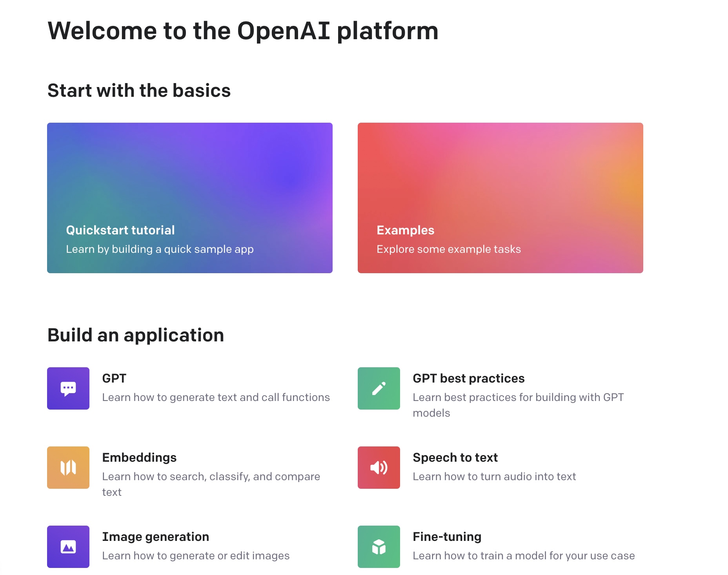The width and height of the screenshot is (728, 575).
Task: Open the GPT guide title link
Action: coord(114,378)
